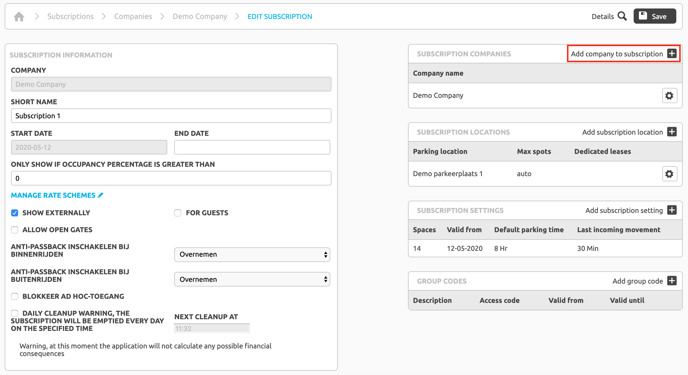The height and width of the screenshot is (375, 688).
Task: Select the Demo parkeerplaats 1 location cell
Action: coord(448,174)
